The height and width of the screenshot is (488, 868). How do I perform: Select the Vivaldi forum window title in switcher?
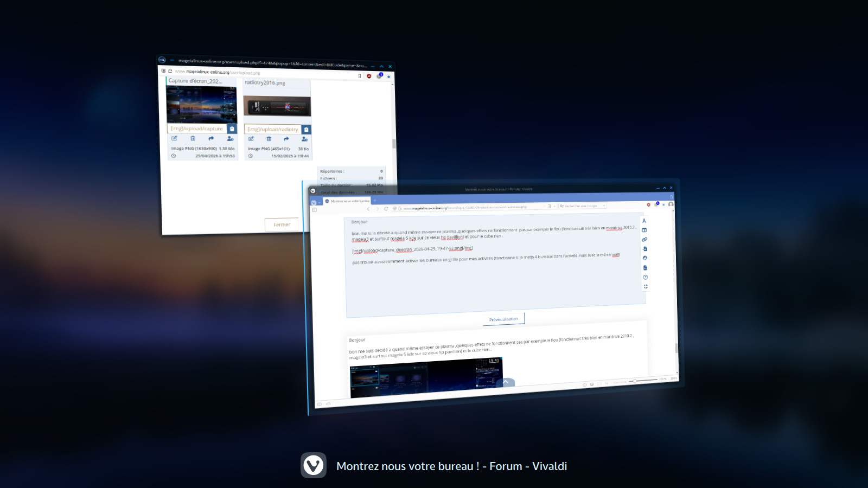(451, 466)
